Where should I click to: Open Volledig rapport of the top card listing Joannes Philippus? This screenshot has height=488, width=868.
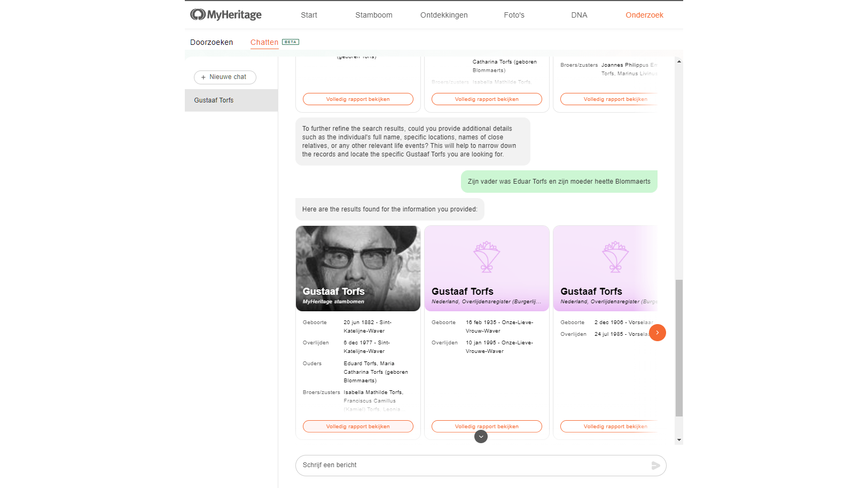point(609,99)
